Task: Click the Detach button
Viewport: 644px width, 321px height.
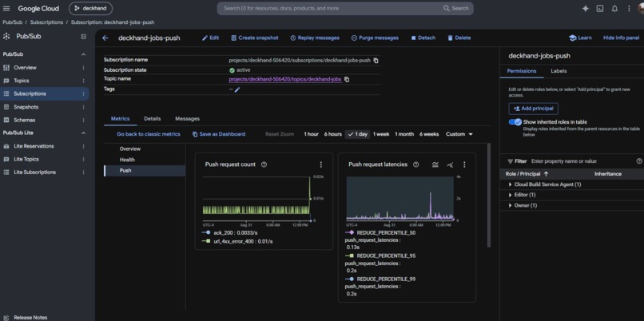Action: [423, 38]
